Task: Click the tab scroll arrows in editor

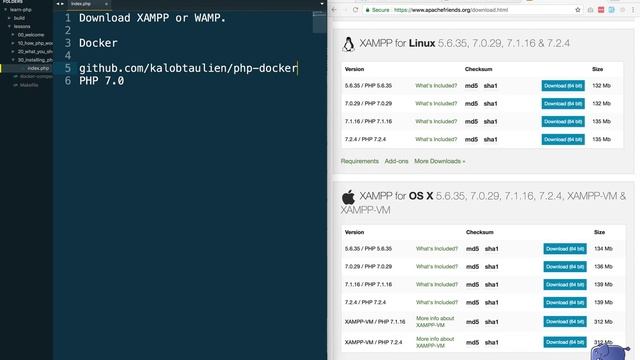Action: point(60,4)
